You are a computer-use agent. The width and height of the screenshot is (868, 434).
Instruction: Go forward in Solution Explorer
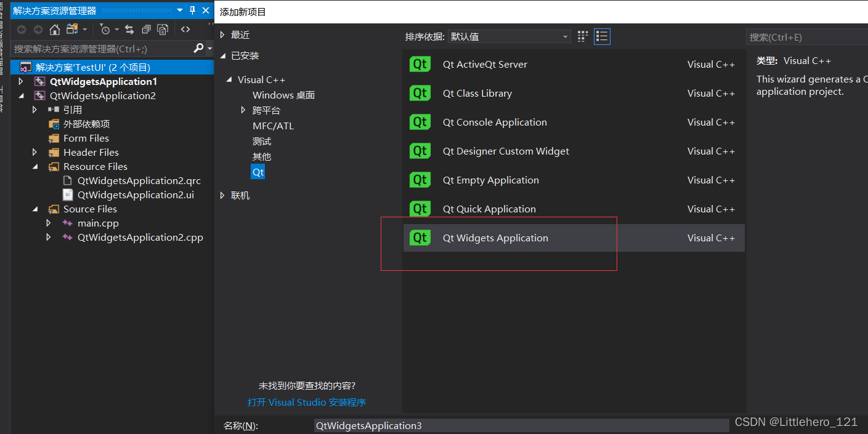pos(38,30)
